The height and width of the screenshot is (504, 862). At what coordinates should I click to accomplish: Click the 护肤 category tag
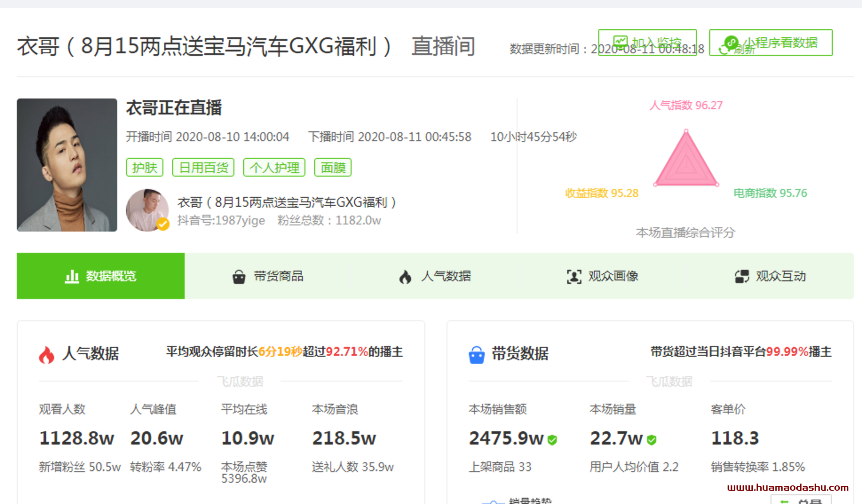pos(145,168)
